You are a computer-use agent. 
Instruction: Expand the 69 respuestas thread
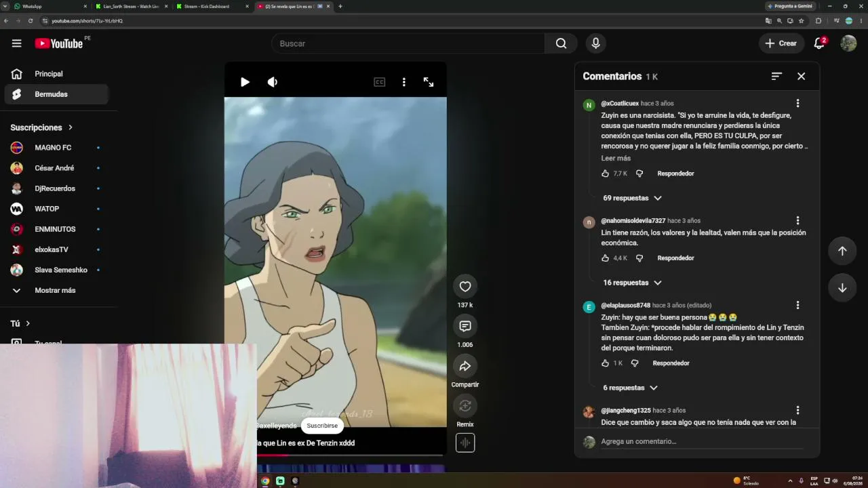[632, 198]
